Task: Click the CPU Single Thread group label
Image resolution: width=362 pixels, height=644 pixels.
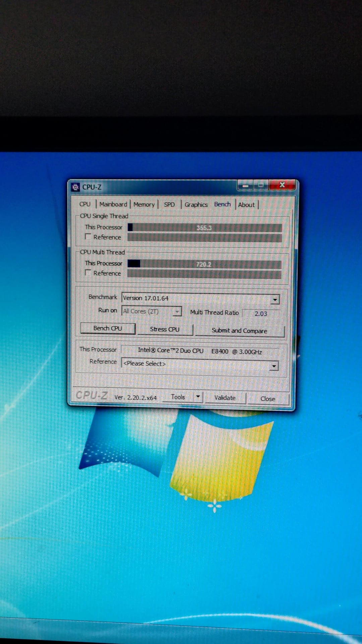Action: coord(104,216)
